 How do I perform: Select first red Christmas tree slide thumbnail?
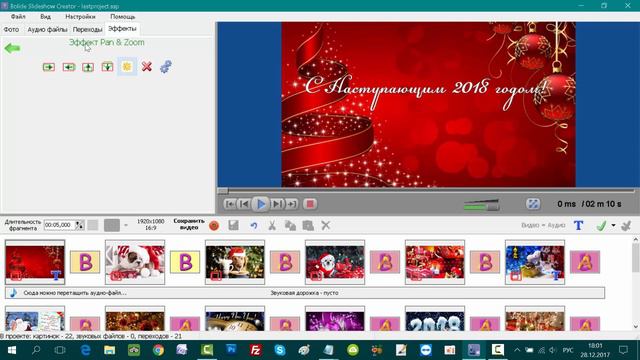pyautogui.click(x=35, y=262)
